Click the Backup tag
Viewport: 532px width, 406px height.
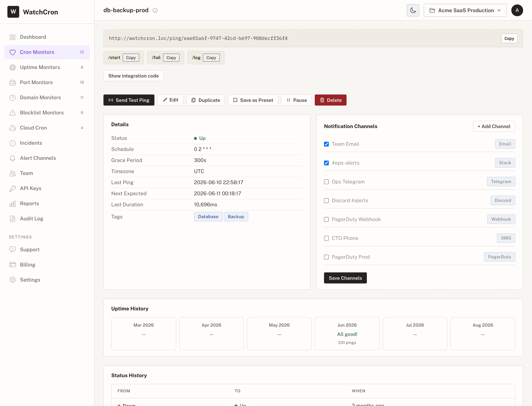[x=236, y=217]
